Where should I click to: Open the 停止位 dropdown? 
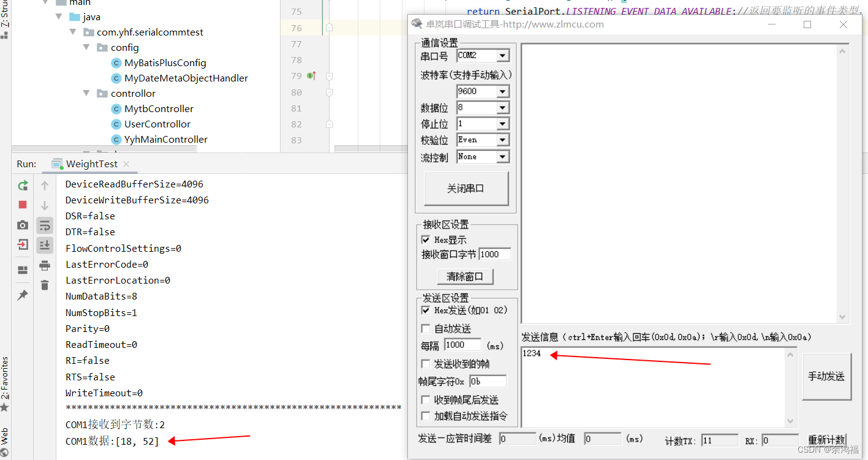(x=502, y=124)
